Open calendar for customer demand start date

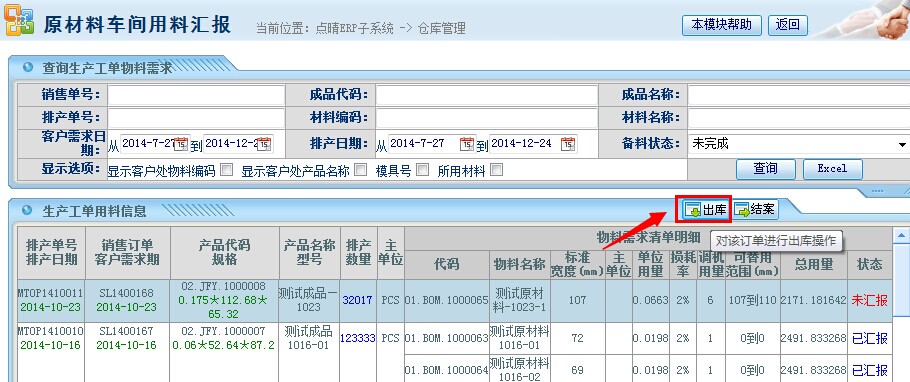point(181,143)
